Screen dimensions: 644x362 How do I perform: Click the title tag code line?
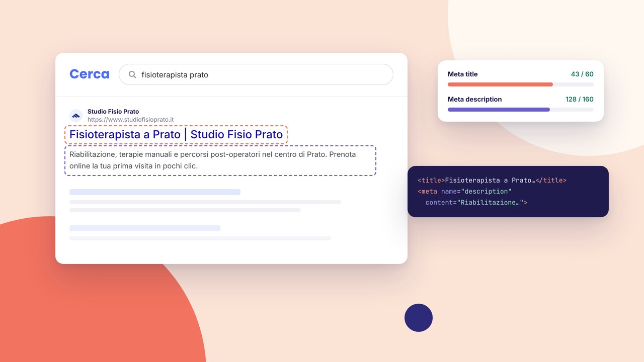[x=492, y=180]
